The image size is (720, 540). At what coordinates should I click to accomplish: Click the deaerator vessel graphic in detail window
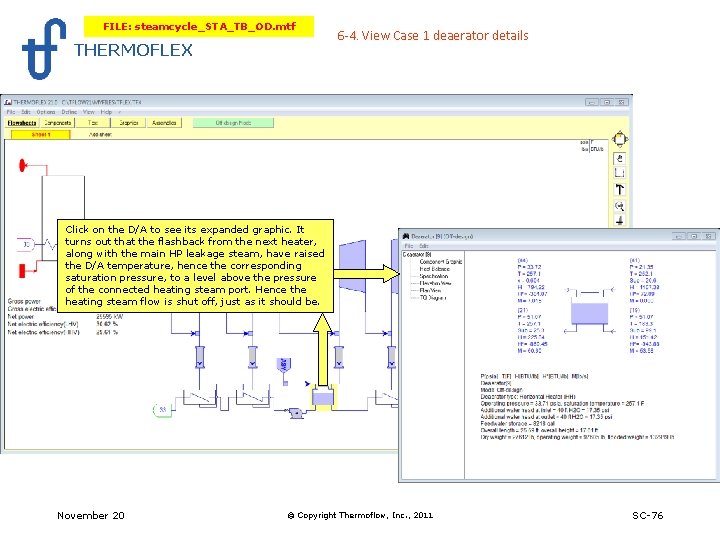589,314
